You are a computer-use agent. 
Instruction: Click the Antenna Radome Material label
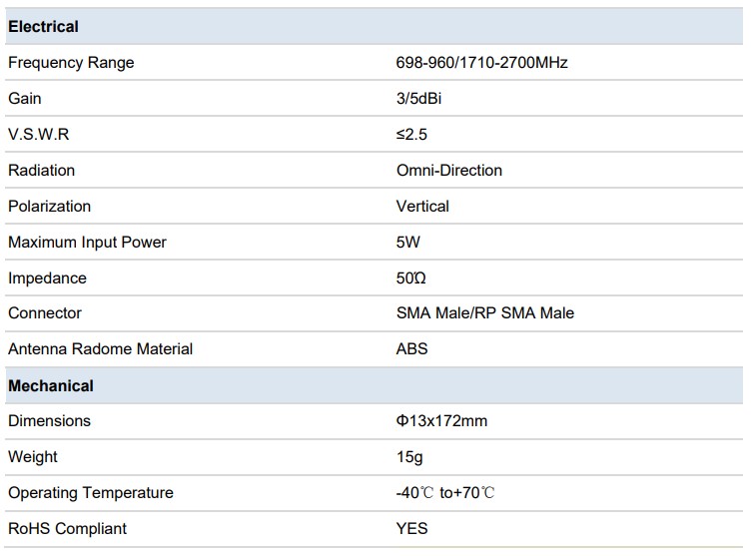(x=100, y=349)
